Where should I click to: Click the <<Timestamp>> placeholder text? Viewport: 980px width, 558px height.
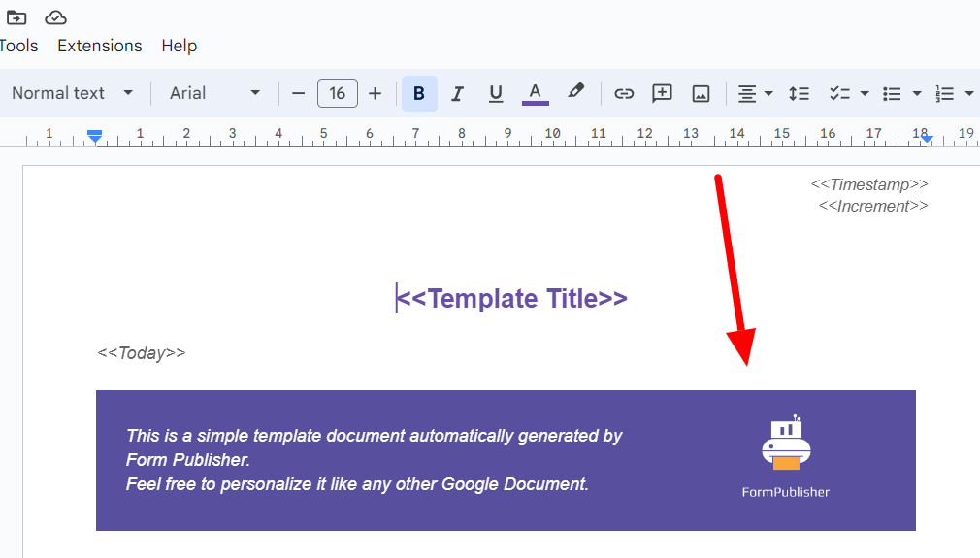click(869, 184)
